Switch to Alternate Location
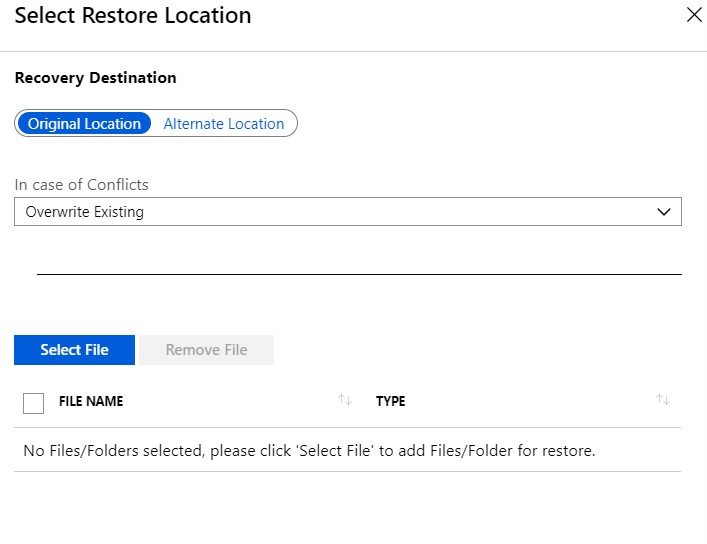 [x=224, y=123]
